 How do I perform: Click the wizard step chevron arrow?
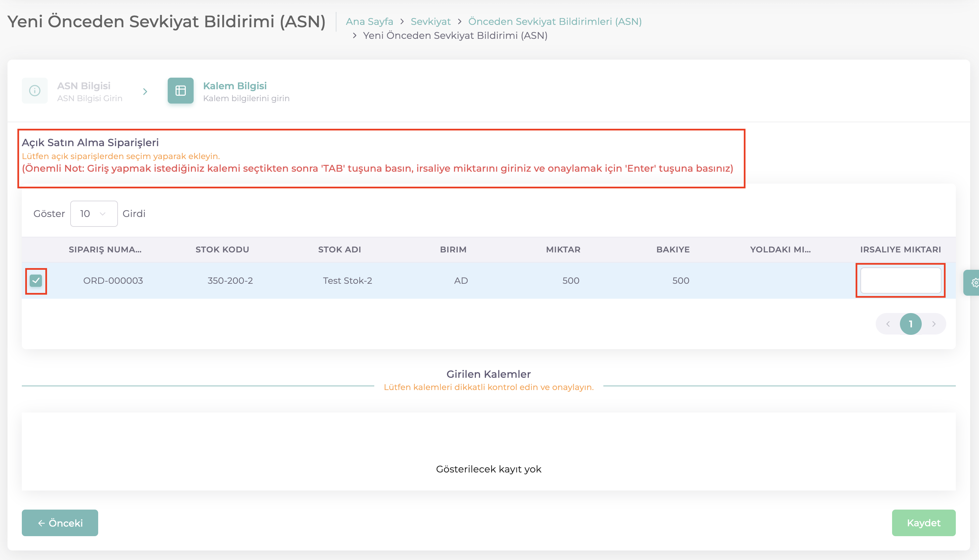pyautogui.click(x=145, y=92)
